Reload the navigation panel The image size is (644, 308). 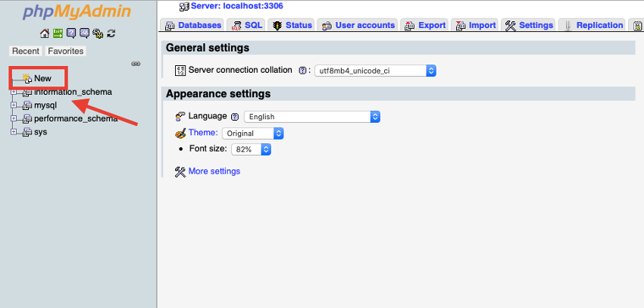(111, 33)
